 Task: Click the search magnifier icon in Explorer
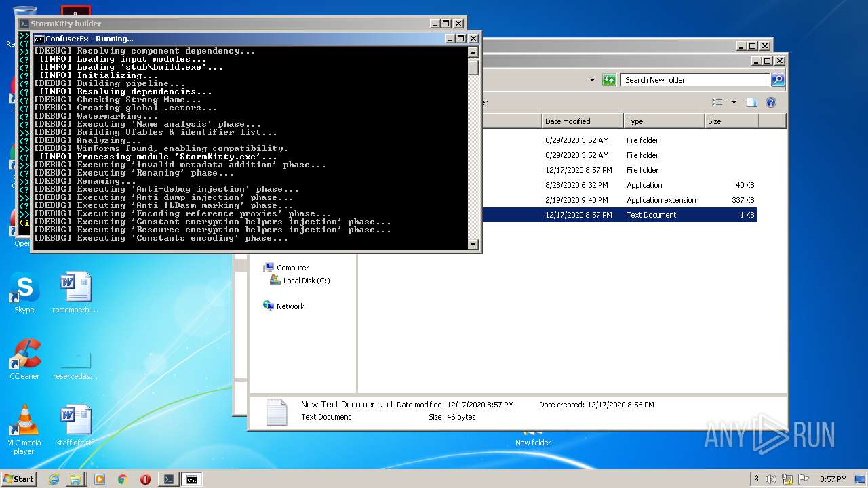point(778,80)
